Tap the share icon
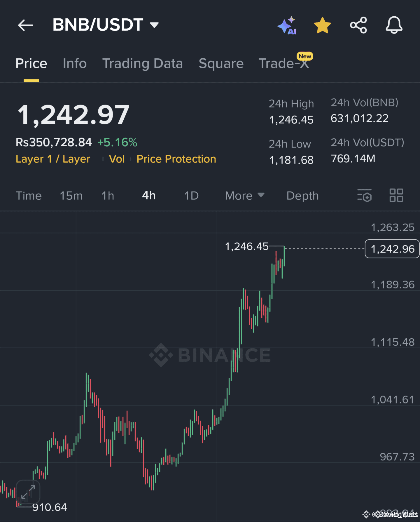The width and height of the screenshot is (420, 522). (x=358, y=25)
